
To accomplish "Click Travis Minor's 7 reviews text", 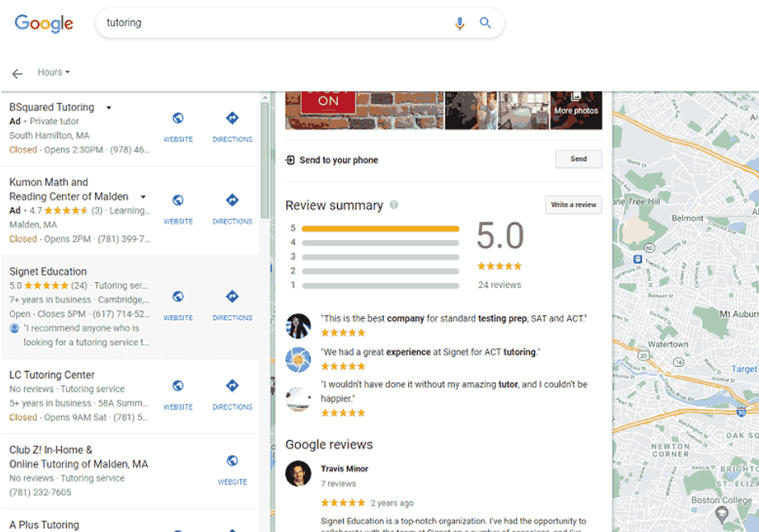I will [338, 484].
